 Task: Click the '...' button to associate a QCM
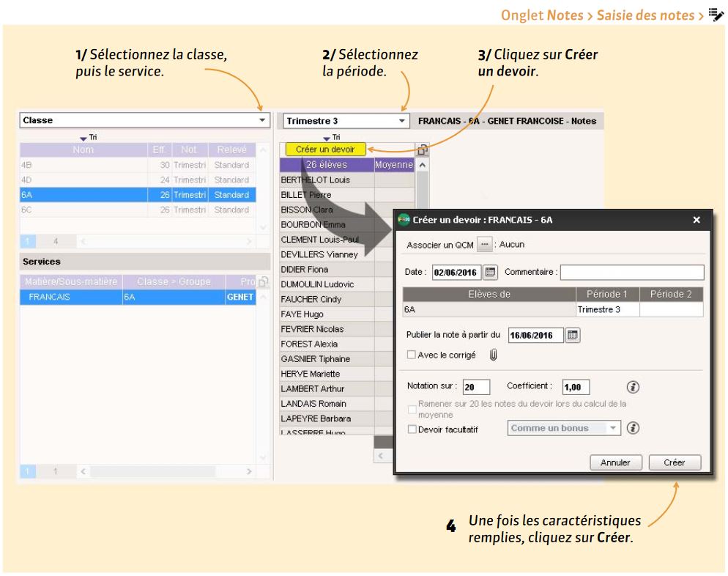tap(483, 244)
